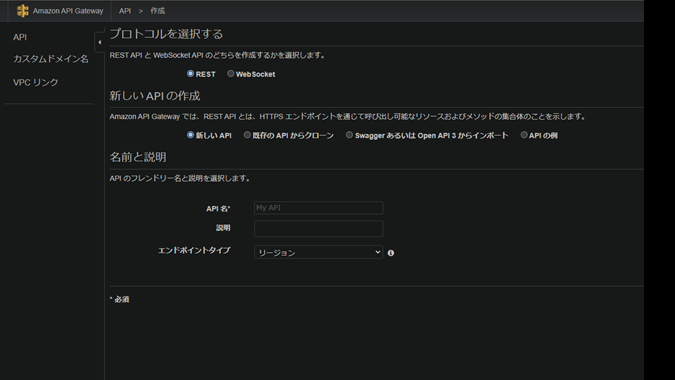Open VPC リンク in the sidebar

36,82
